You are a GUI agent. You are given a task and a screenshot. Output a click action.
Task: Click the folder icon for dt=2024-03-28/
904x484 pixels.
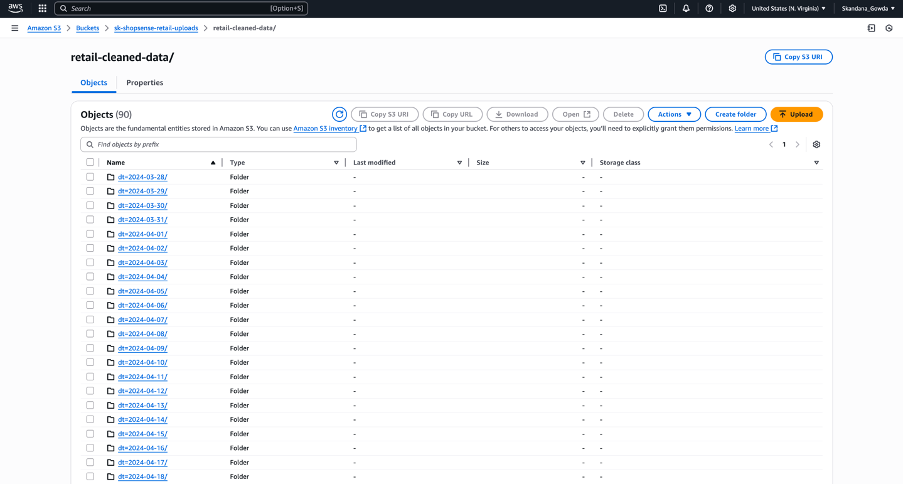point(111,177)
